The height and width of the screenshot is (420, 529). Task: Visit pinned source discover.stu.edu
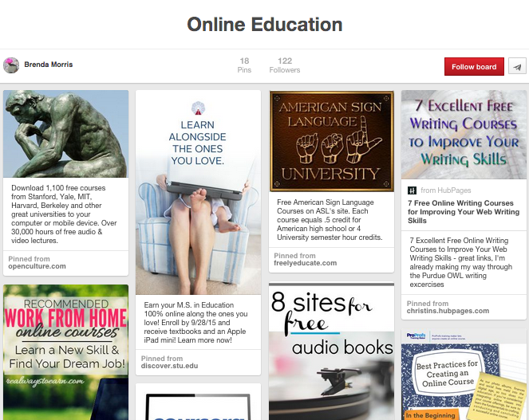(x=169, y=366)
